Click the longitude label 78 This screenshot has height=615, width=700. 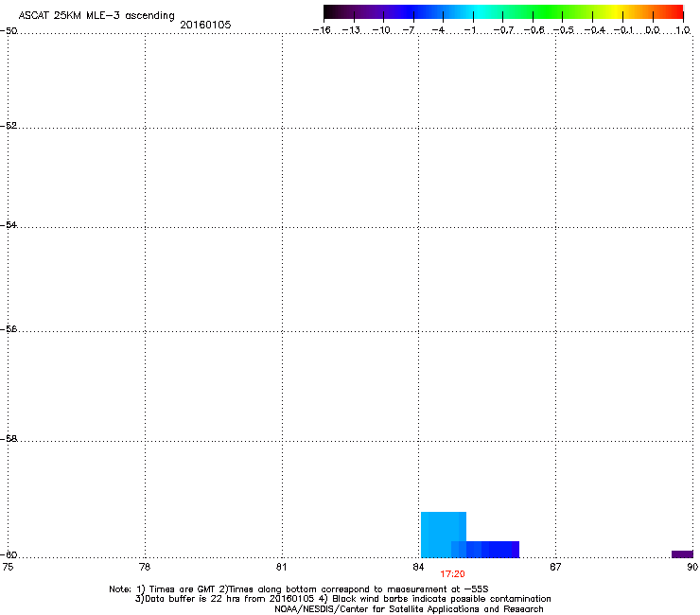click(145, 567)
